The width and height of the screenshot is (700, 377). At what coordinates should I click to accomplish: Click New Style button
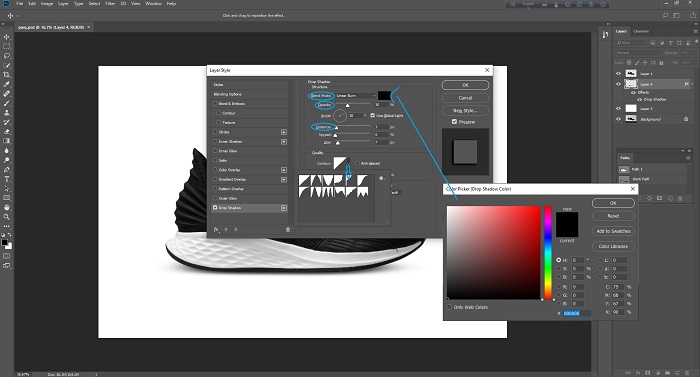[465, 110]
